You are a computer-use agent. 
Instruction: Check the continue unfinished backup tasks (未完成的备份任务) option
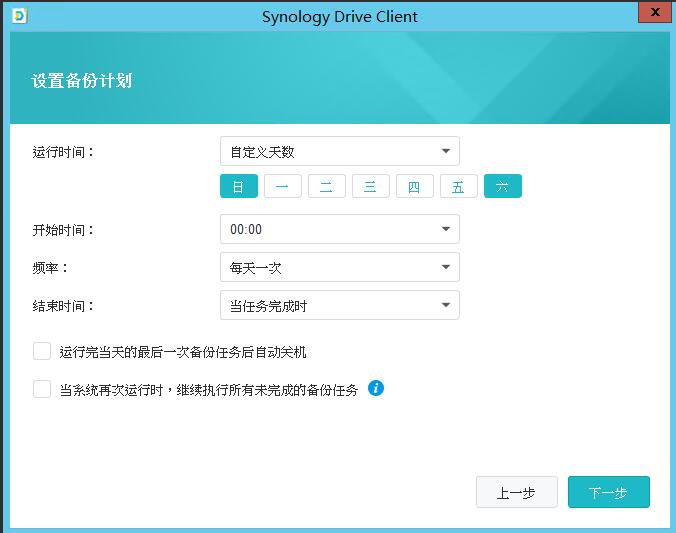(x=42, y=389)
